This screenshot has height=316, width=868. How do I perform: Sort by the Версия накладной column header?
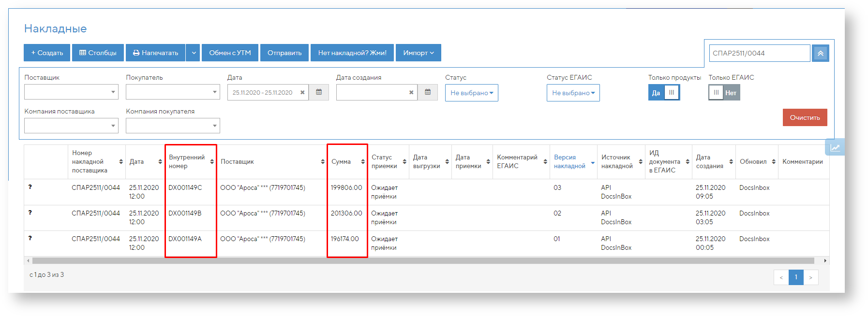[x=570, y=162]
